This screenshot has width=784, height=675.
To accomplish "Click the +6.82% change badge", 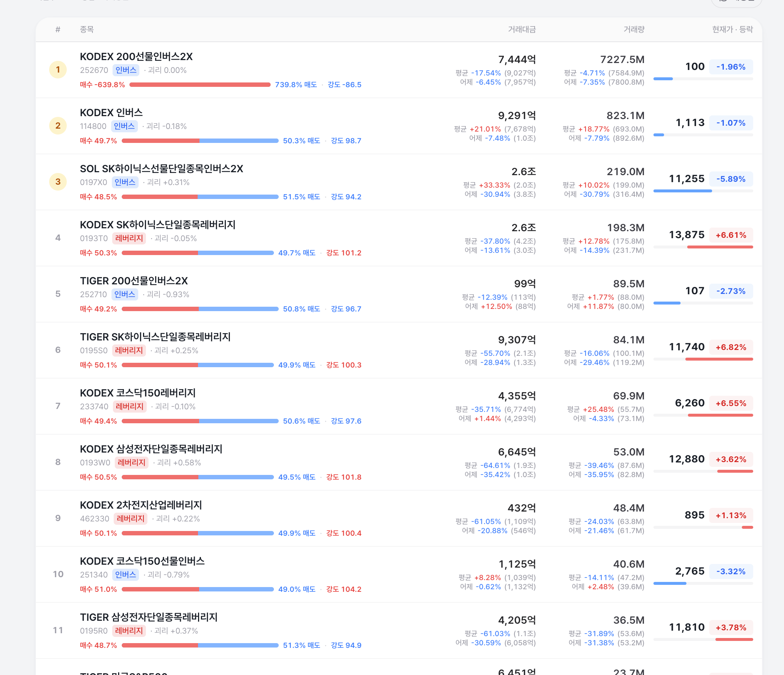I will click(x=731, y=347).
